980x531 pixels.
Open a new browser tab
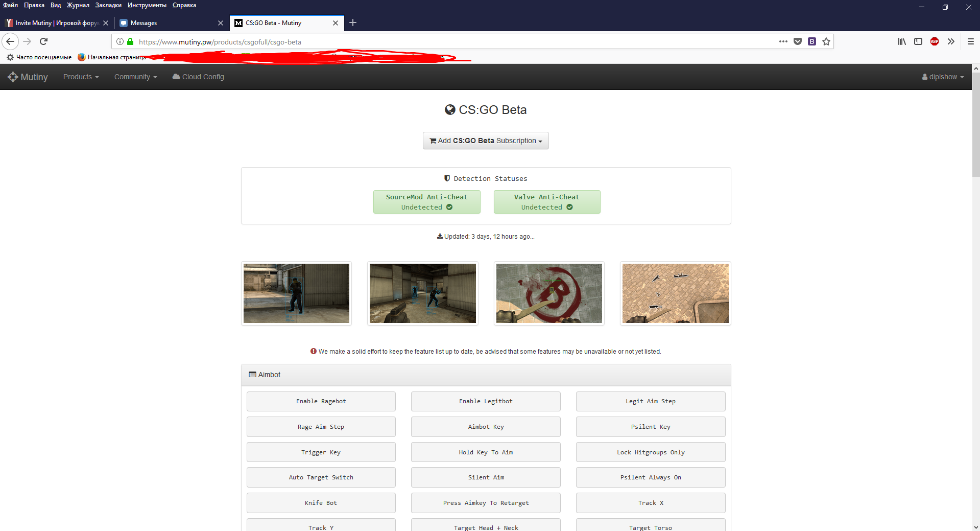[x=353, y=22]
